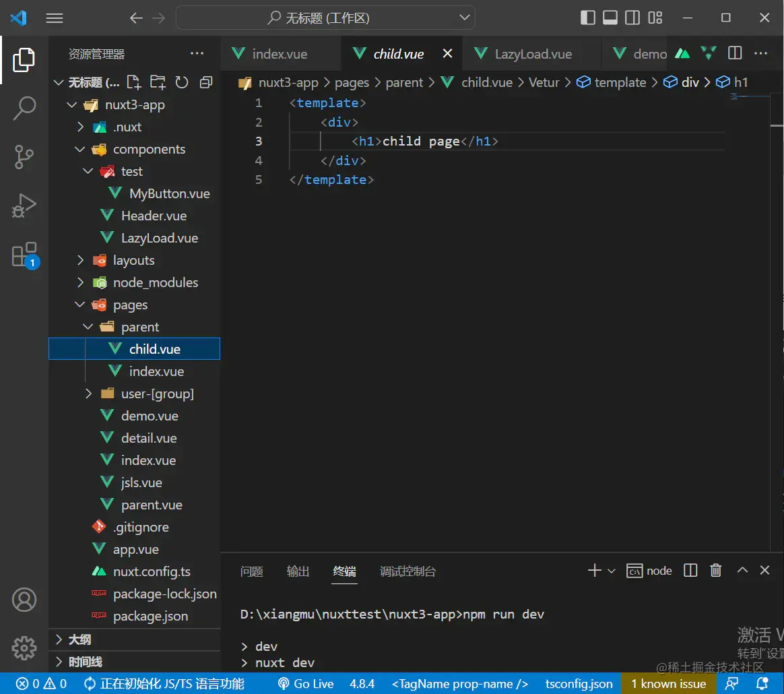784x694 pixels.
Task: Open Accounts menu icon
Action: [24, 600]
